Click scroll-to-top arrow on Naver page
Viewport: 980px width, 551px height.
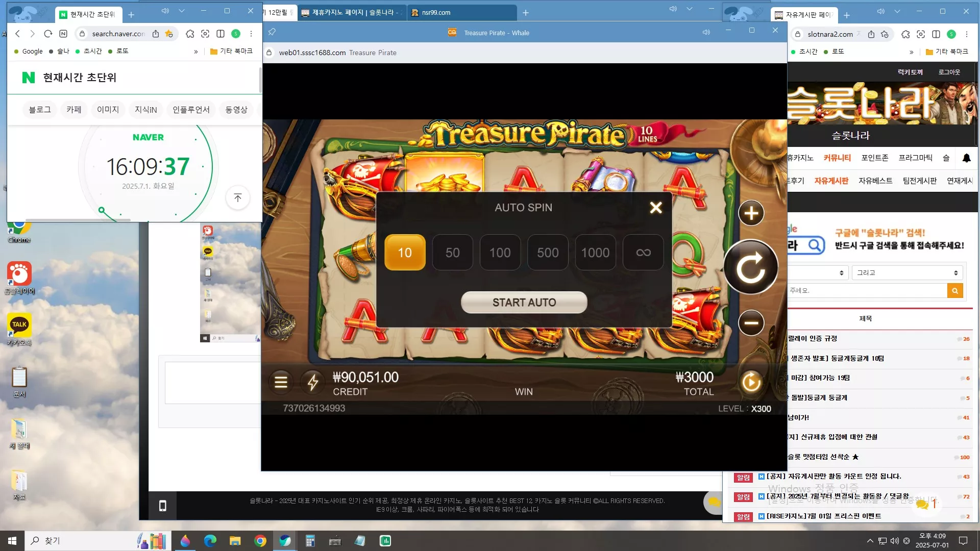238,198
